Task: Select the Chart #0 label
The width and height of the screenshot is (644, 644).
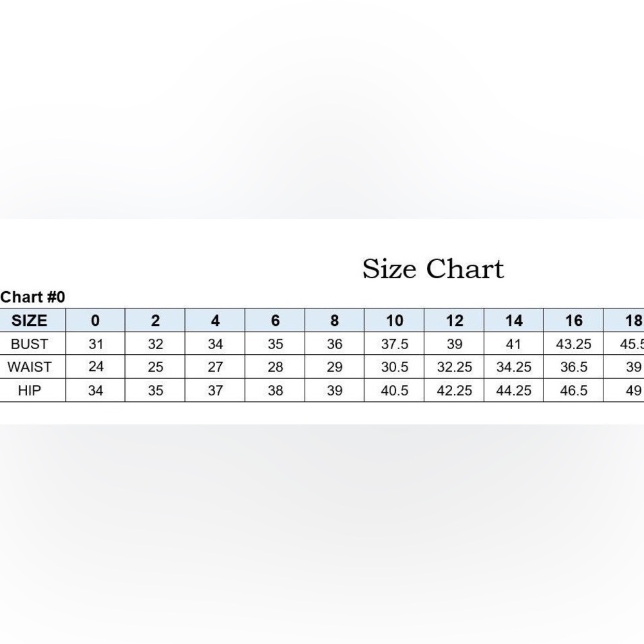Action: (32, 297)
